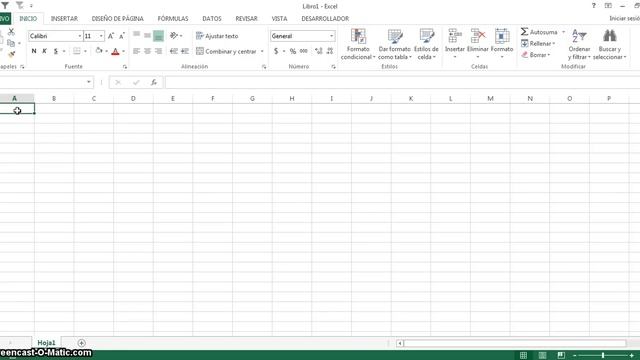The height and width of the screenshot is (360, 640).
Task: Open the DESARROLLADOR tab
Action: point(325,19)
